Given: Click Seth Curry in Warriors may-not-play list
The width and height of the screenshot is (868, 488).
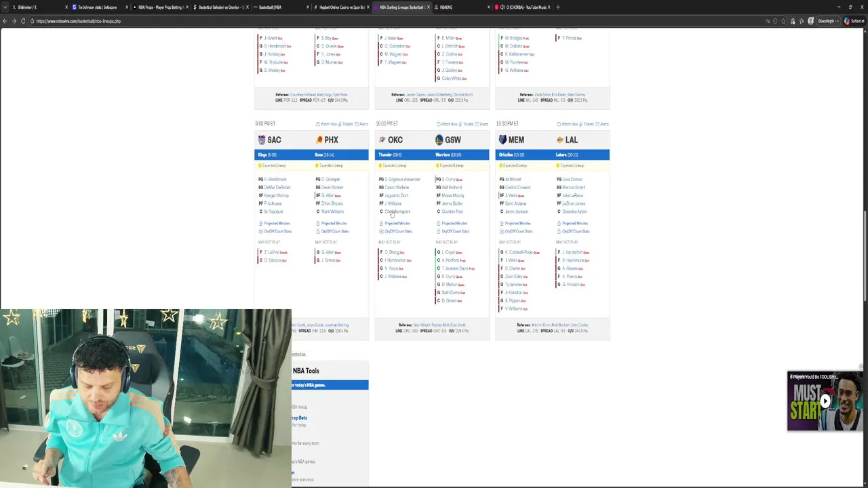Looking at the screenshot, I should [x=451, y=292].
